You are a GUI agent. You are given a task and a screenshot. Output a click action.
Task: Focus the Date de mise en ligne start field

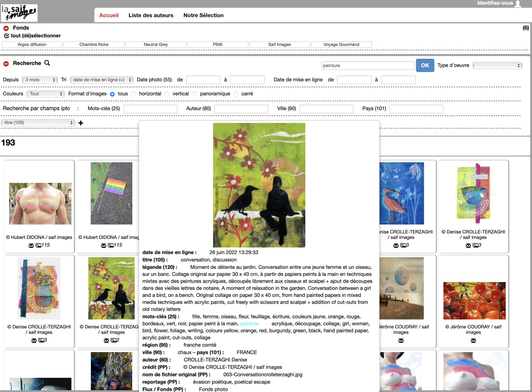(x=354, y=80)
